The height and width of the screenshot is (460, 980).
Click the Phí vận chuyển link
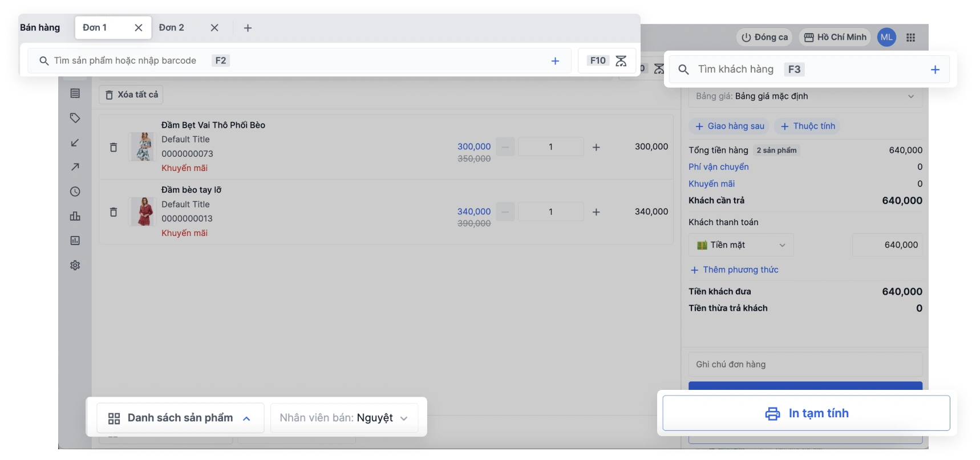point(719,167)
